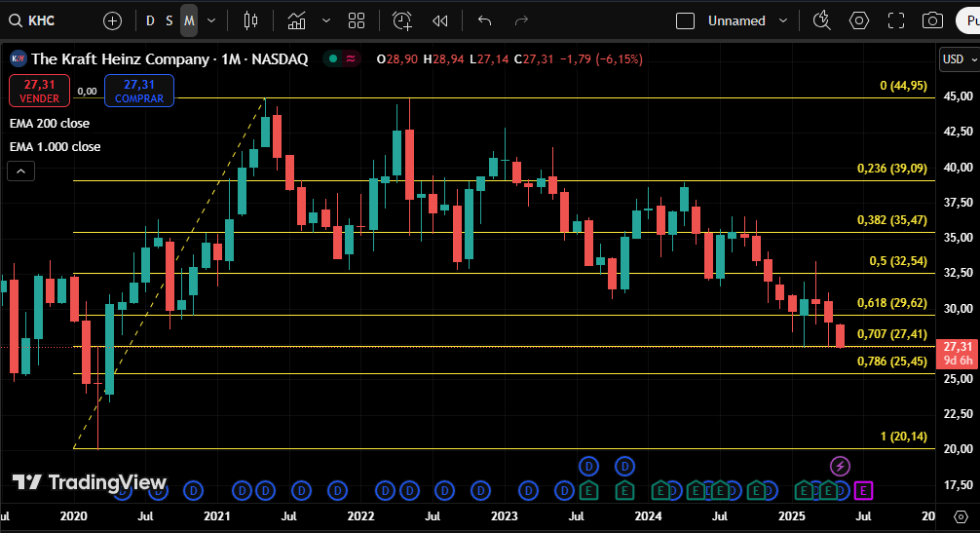Select the M monthly interval

click(189, 20)
